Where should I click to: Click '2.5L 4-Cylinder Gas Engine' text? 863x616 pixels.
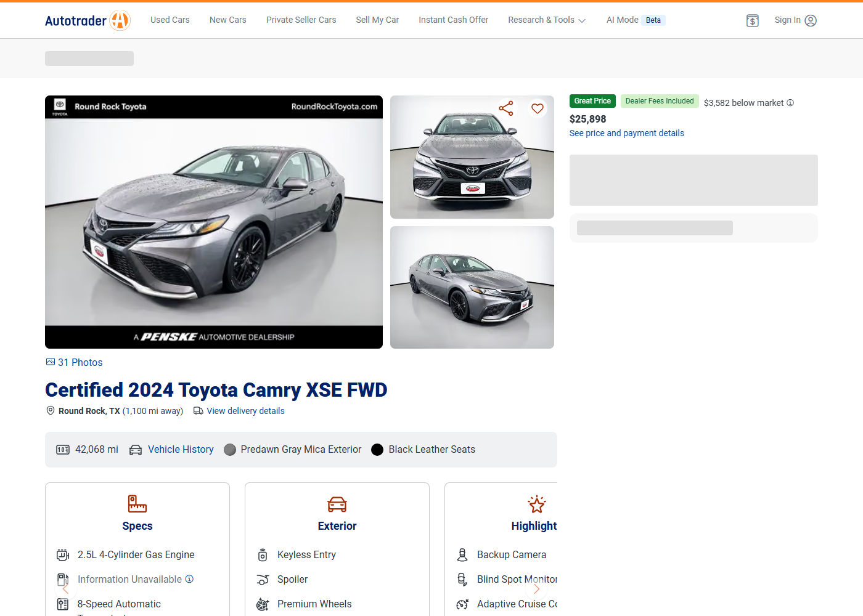tap(136, 555)
